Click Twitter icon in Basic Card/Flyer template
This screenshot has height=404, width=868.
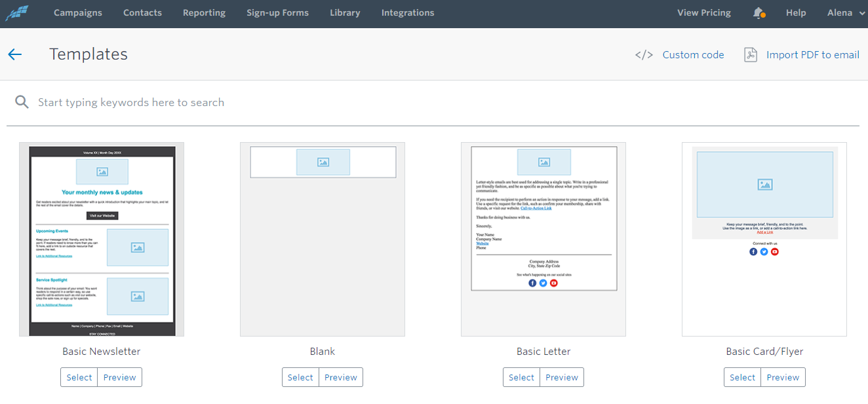[764, 251]
